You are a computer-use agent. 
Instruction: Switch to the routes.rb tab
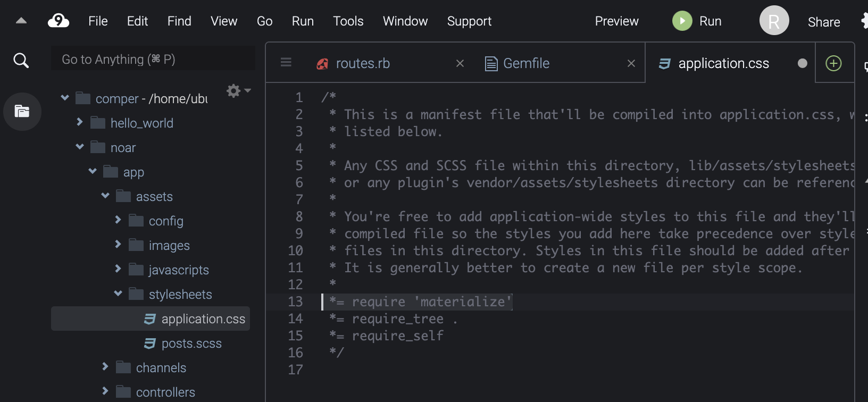tap(363, 63)
